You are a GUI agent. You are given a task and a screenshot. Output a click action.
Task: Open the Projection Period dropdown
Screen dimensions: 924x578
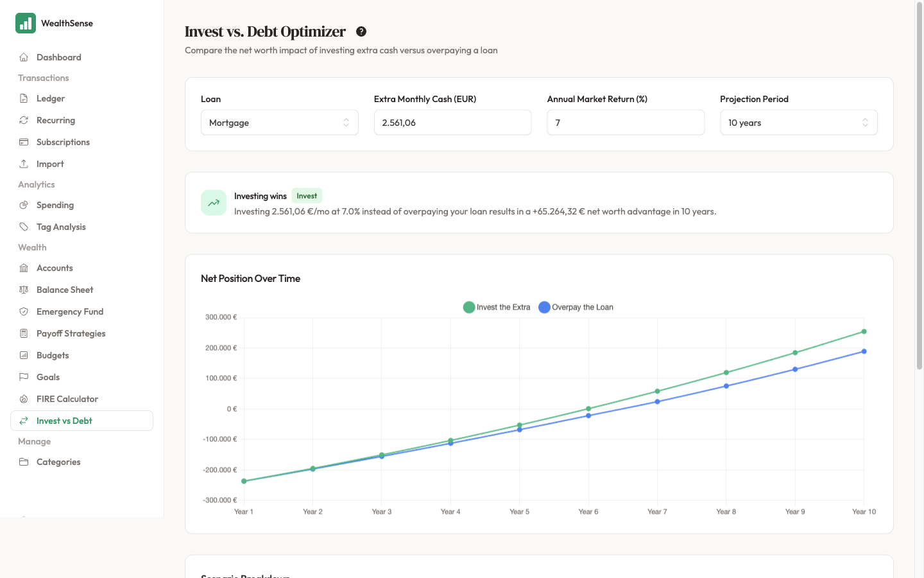click(x=799, y=123)
